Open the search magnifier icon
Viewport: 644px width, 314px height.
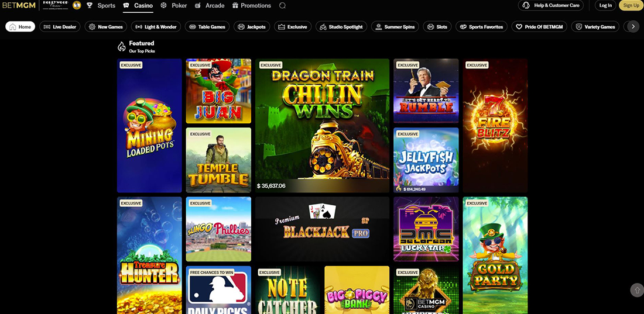point(282,6)
